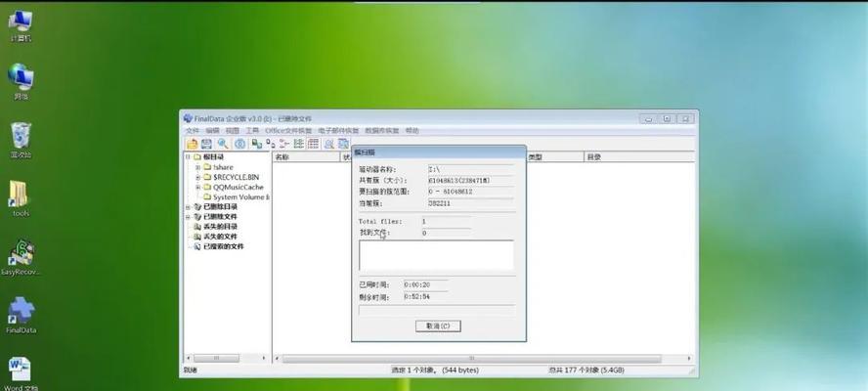The height and width of the screenshot is (391, 868).
Task: Click the file list horizontal scrollbar
Action: [483, 359]
